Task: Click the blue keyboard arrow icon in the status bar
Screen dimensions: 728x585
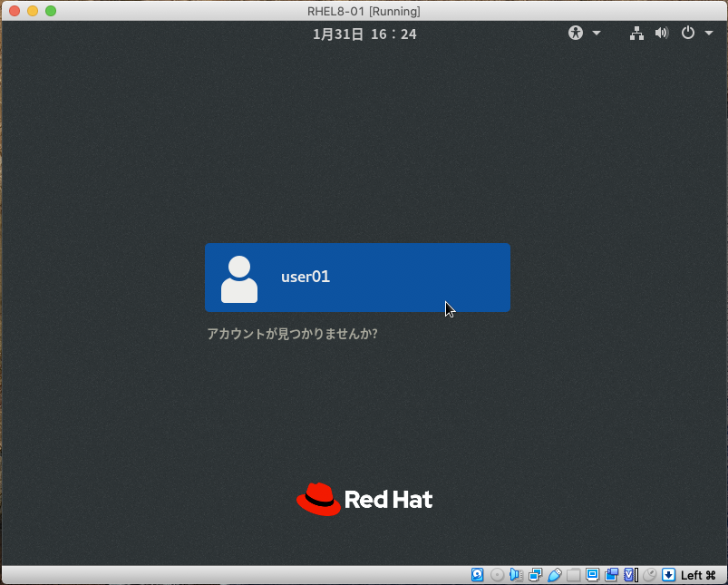Action: 669,575
